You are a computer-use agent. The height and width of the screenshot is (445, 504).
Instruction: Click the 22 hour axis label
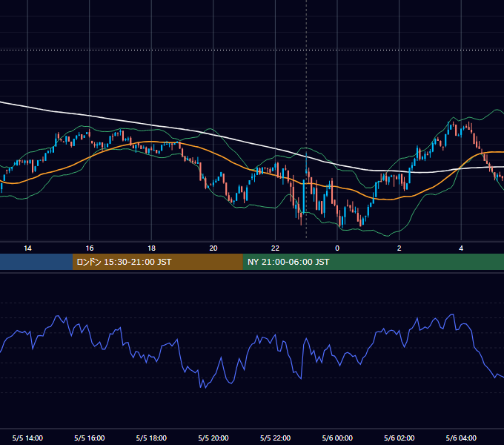275,248
